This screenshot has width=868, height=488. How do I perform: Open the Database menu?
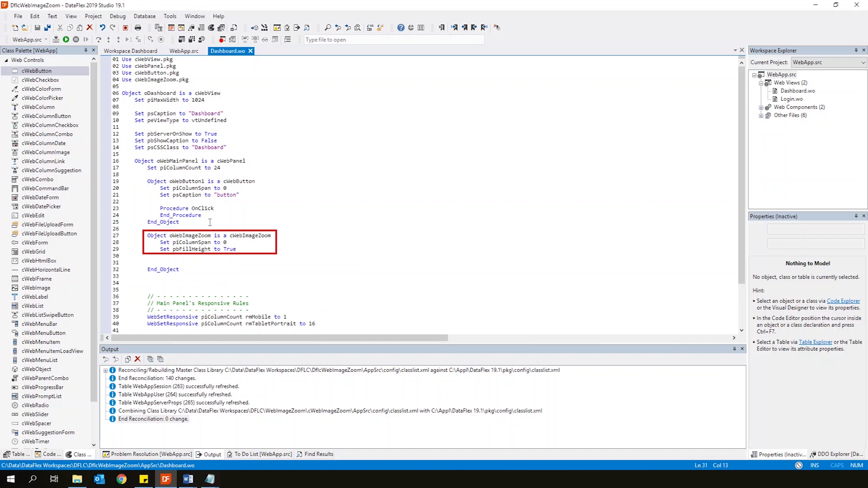144,16
